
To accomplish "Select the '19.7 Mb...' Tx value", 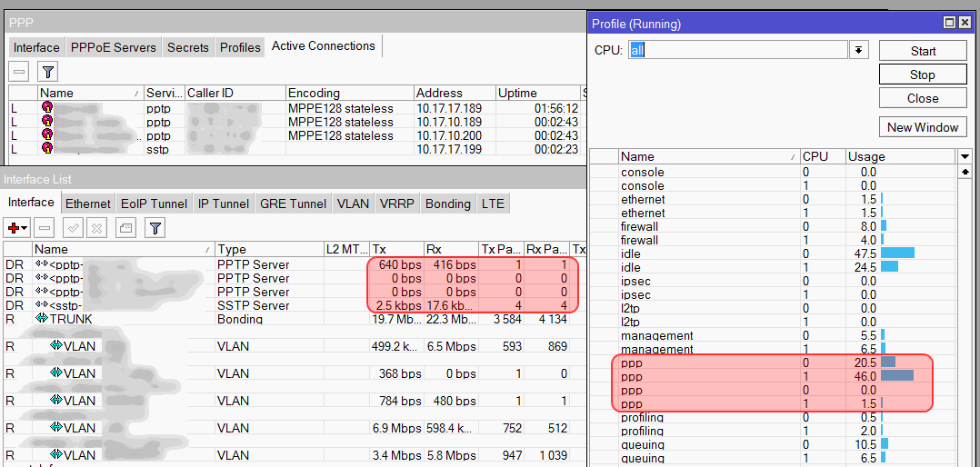I will [x=397, y=319].
